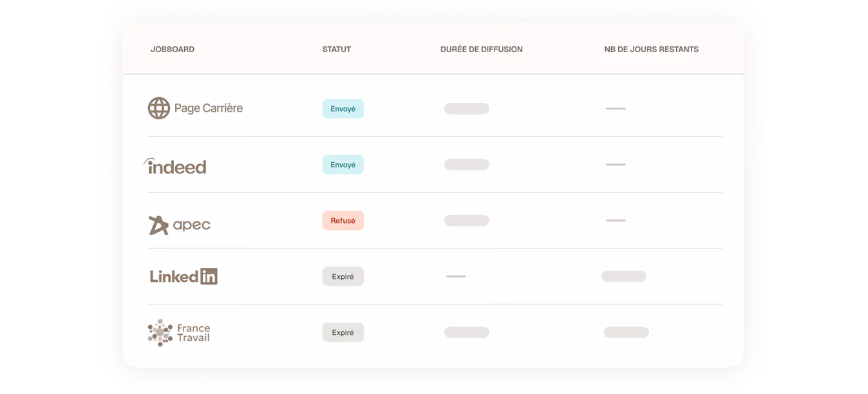Viewport: 868px width, 394px height.
Task: Click the Indeed logo
Action: click(x=175, y=166)
